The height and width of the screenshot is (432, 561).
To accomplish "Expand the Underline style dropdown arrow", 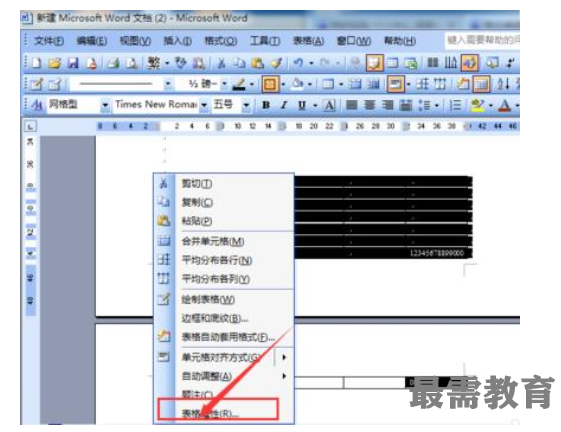I will click(315, 105).
